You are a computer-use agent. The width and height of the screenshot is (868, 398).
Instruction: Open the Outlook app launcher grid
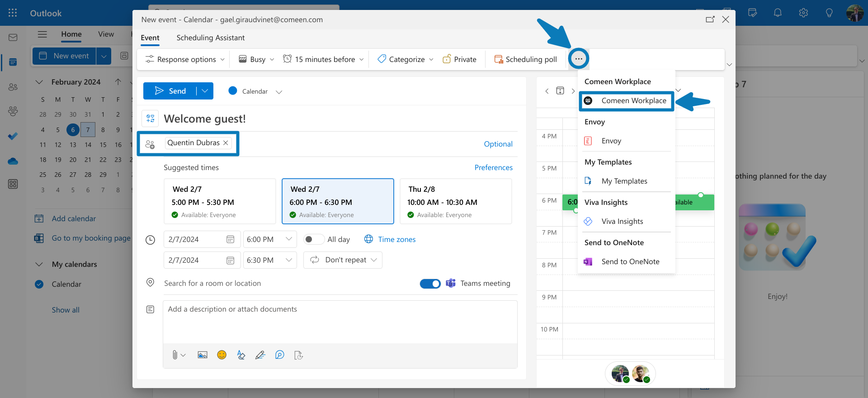pyautogui.click(x=13, y=13)
